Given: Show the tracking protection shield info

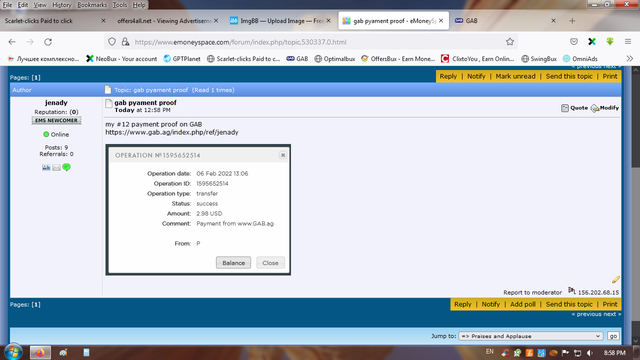Looking at the screenshot, I should [112, 42].
